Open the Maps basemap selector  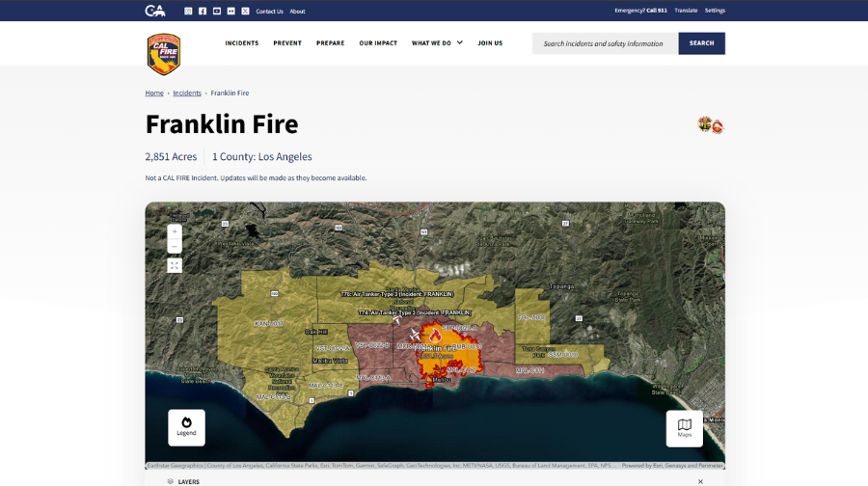coord(684,427)
